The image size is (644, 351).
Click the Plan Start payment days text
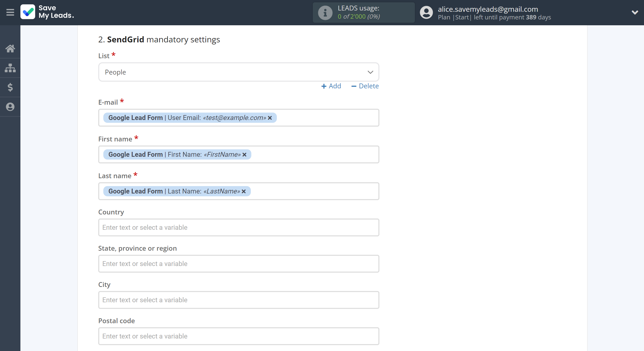pyautogui.click(x=494, y=17)
